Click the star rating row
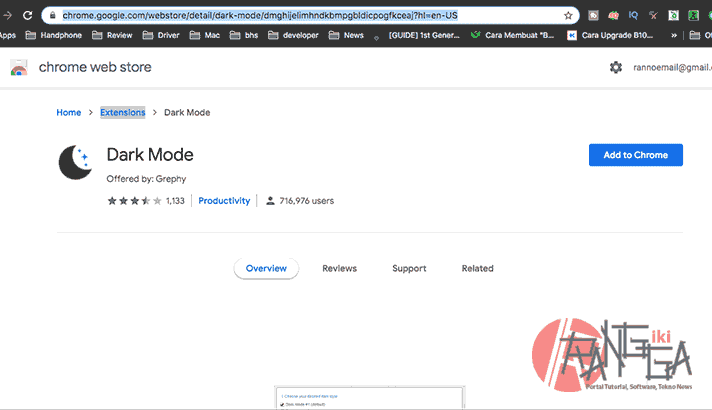The height and width of the screenshot is (410, 712). (x=134, y=201)
